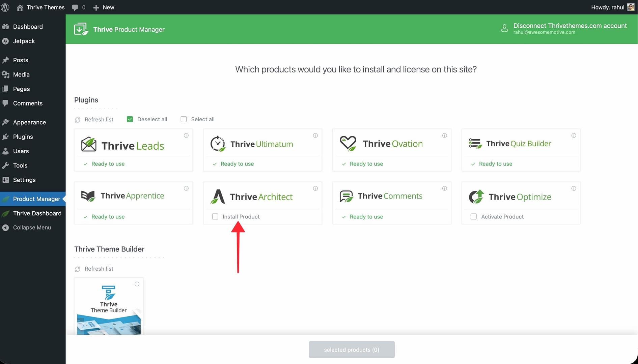Collapse the admin sidebar menu
The width and height of the screenshot is (638, 364).
tap(32, 227)
